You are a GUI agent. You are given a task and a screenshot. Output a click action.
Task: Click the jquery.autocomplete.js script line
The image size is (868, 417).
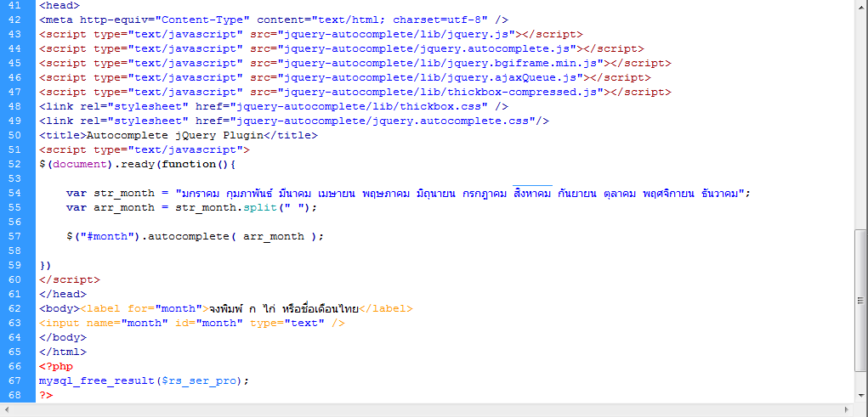342,50
